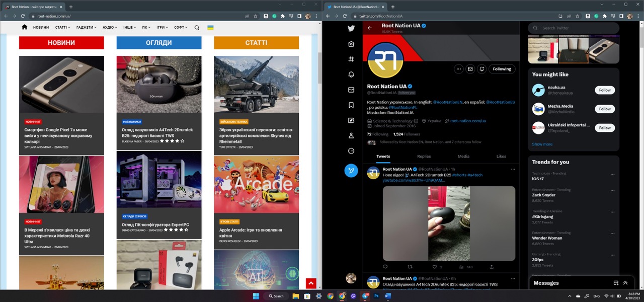The height and width of the screenshot is (302, 644).
Task: Open Messages envelope in Twitter sidebar
Action: (x=351, y=90)
